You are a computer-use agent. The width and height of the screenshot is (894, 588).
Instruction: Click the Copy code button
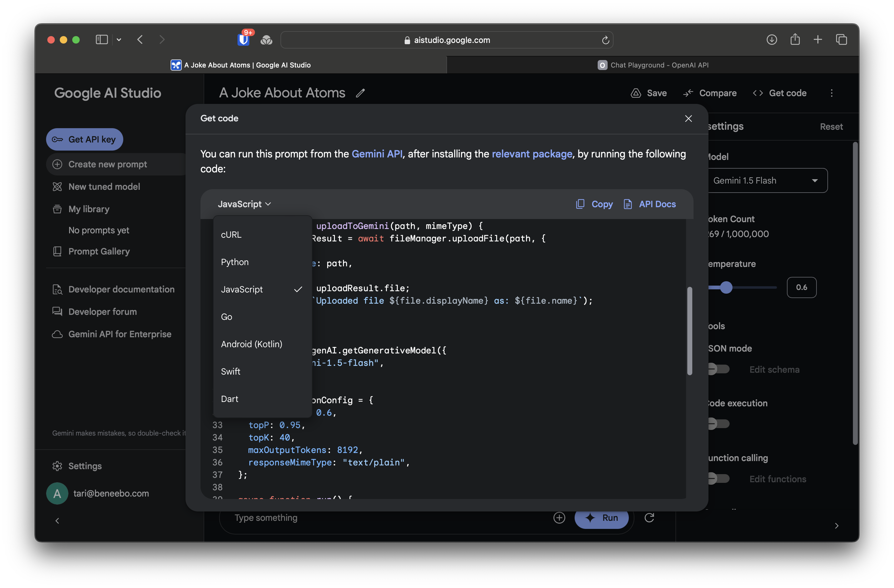point(594,204)
